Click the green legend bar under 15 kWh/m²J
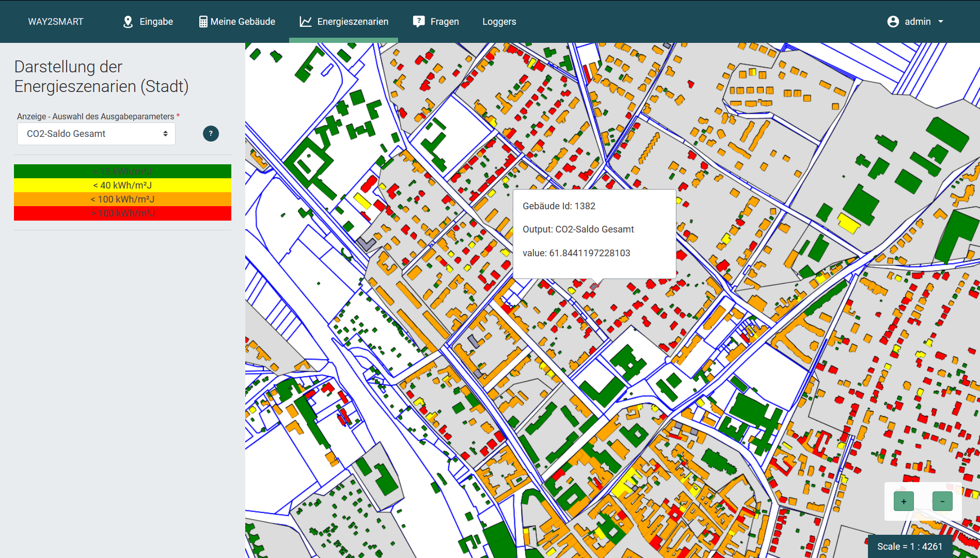This screenshot has height=558, width=980. click(122, 171)
